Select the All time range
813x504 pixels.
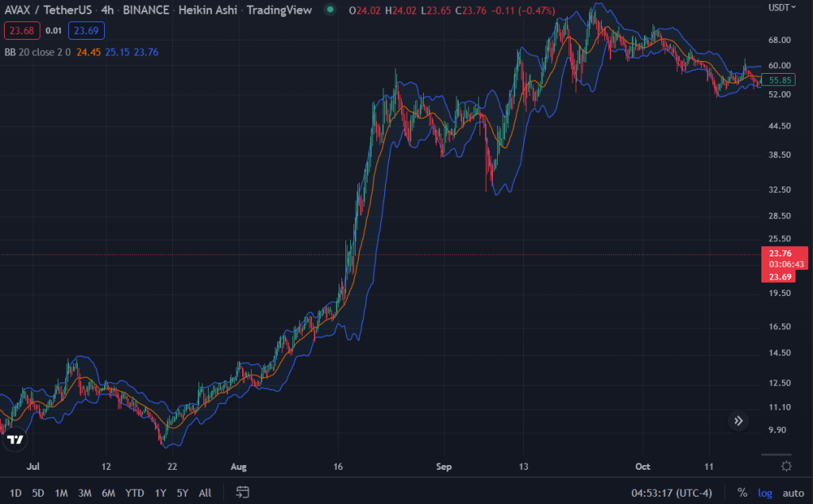click(x=205, y=493)
